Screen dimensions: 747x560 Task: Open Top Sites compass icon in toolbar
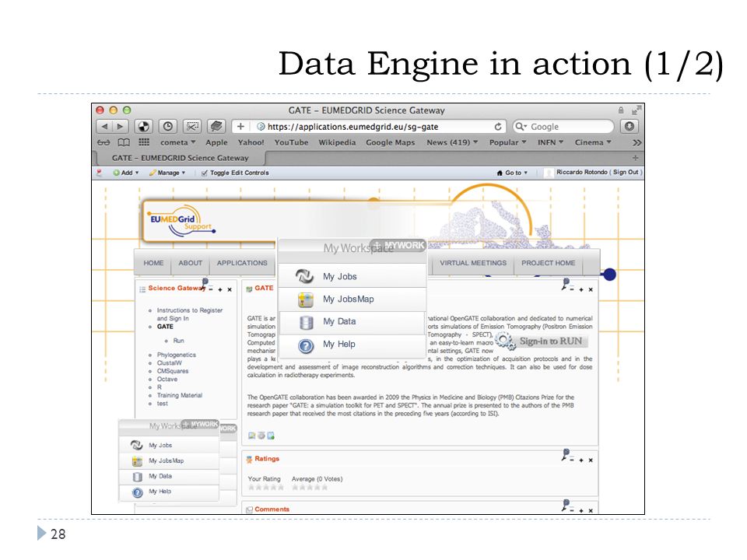[143, 127]
